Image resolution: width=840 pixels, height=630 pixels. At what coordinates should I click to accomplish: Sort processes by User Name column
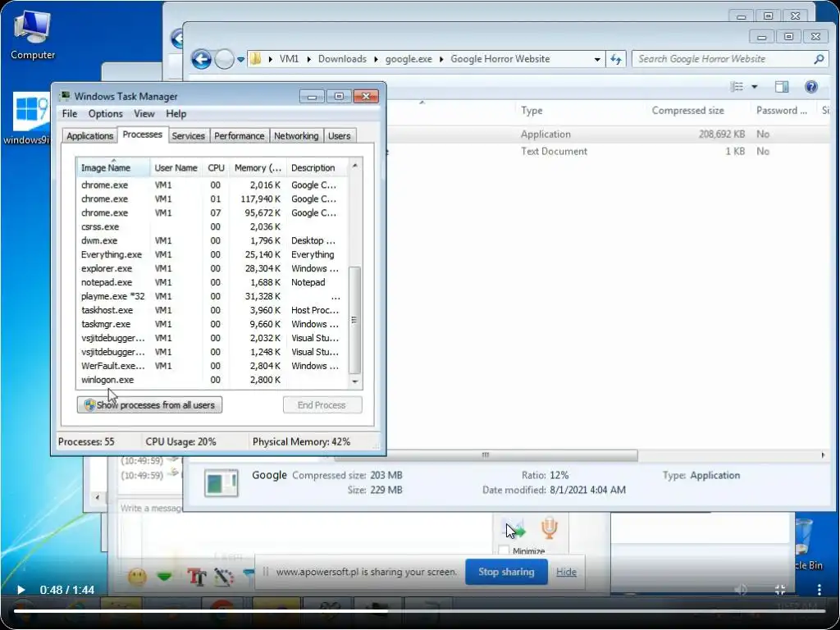(176, 167)
